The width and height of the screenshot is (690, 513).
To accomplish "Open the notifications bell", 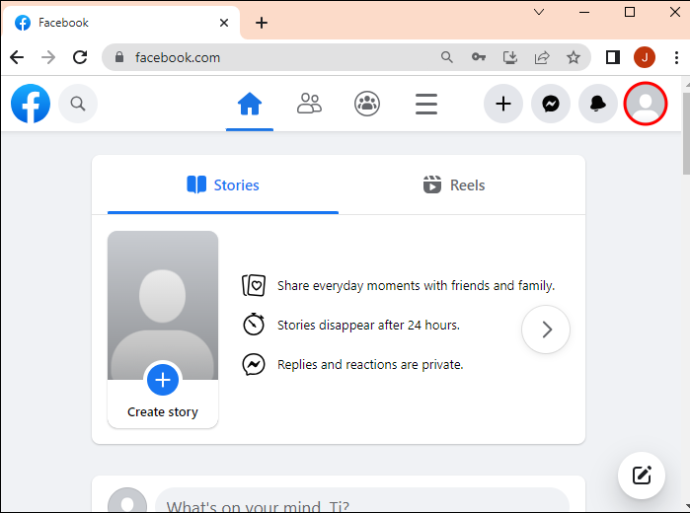I will tap(598, 104).
